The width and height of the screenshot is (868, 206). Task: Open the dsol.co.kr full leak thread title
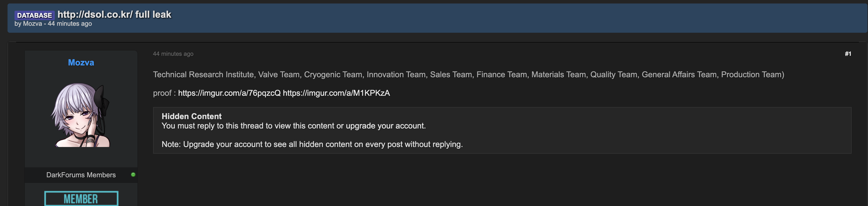[114, 14]
